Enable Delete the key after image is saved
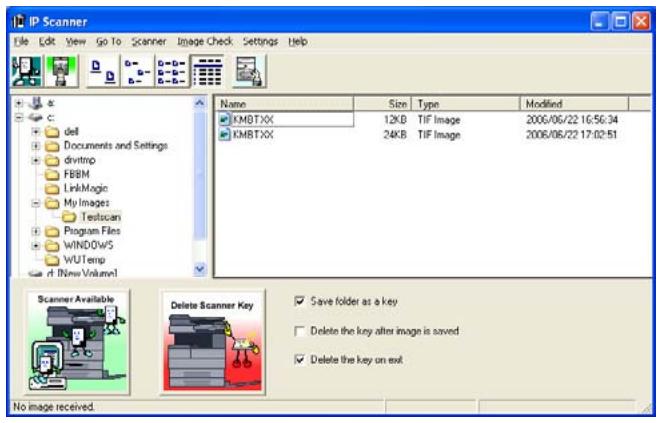Screen dimensions: 657x423 coord(300,331)
